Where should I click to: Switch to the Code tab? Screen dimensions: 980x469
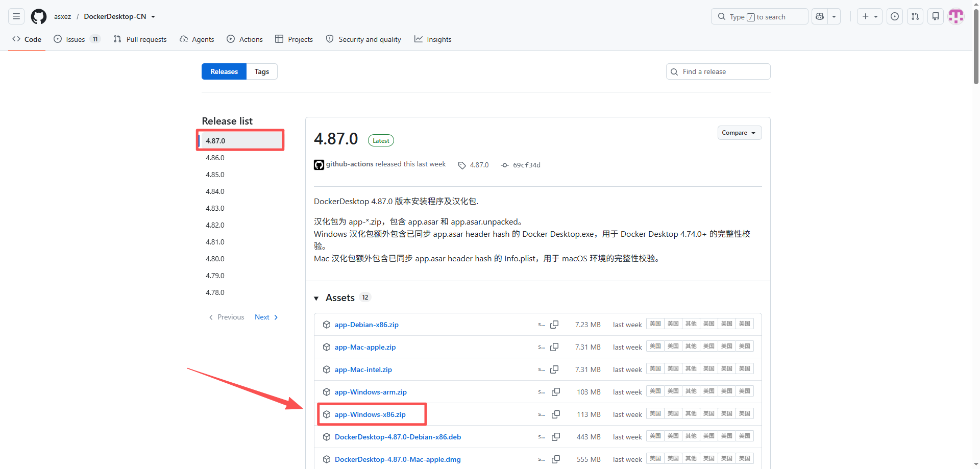(27, 39)
